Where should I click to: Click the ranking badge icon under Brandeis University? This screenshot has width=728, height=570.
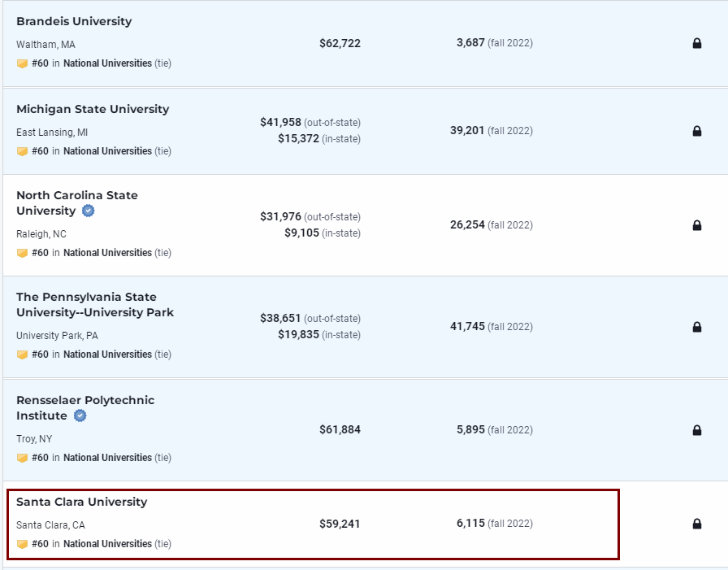pyautogui.click(x=22, y=63)
